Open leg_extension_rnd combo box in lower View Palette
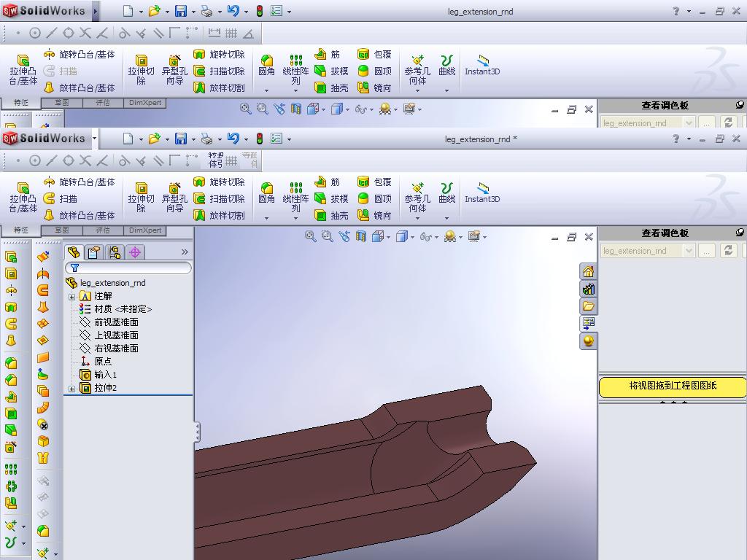Viewport: 747px width, 560px height. point(647,251)
